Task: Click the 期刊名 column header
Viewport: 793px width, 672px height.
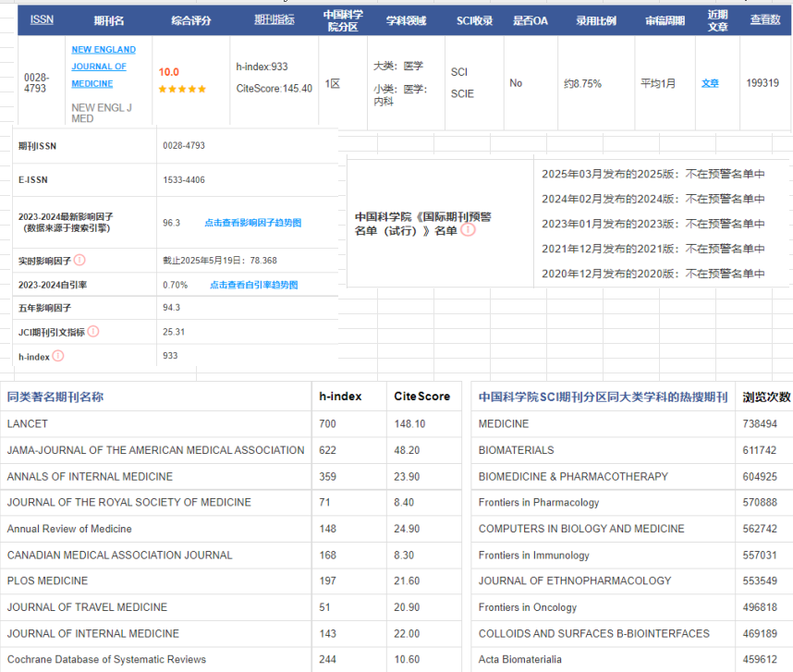Action: 109,20
